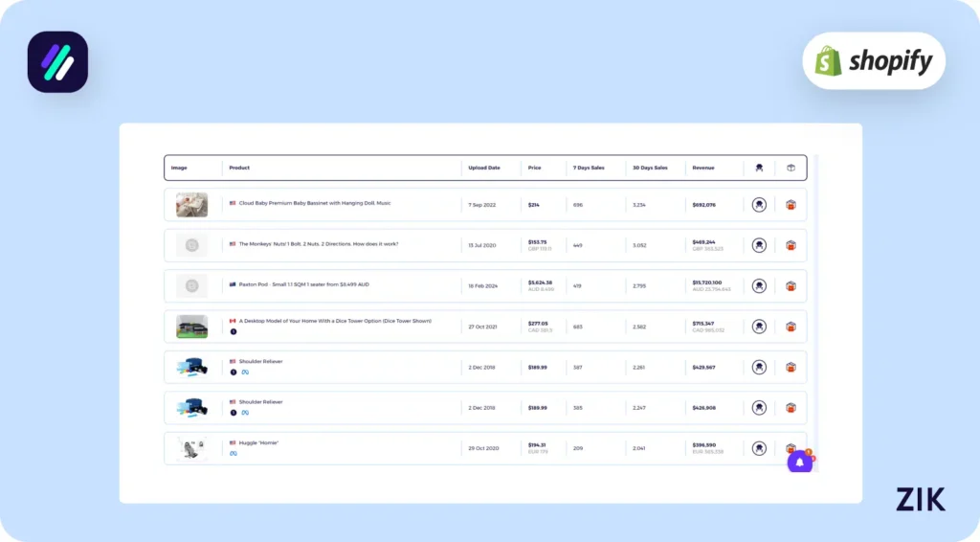Click the Meta ads icon under Huggle 'Homie'
Screen dimensions: 980x542
(x=234, y=453)
